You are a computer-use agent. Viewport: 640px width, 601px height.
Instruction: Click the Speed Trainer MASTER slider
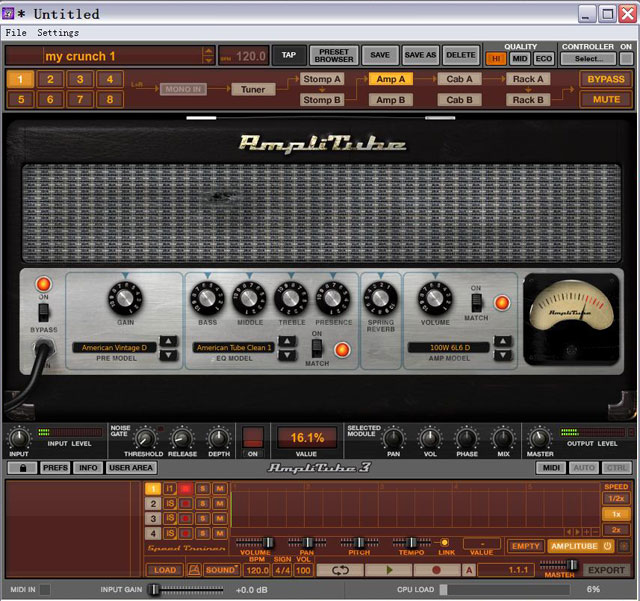pos(559,565)
